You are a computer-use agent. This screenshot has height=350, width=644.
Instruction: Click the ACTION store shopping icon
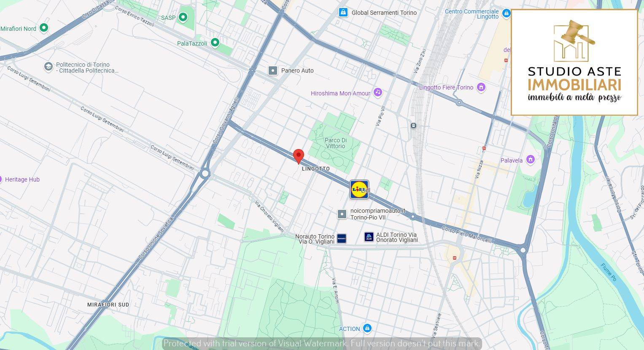tap(367, 328)
